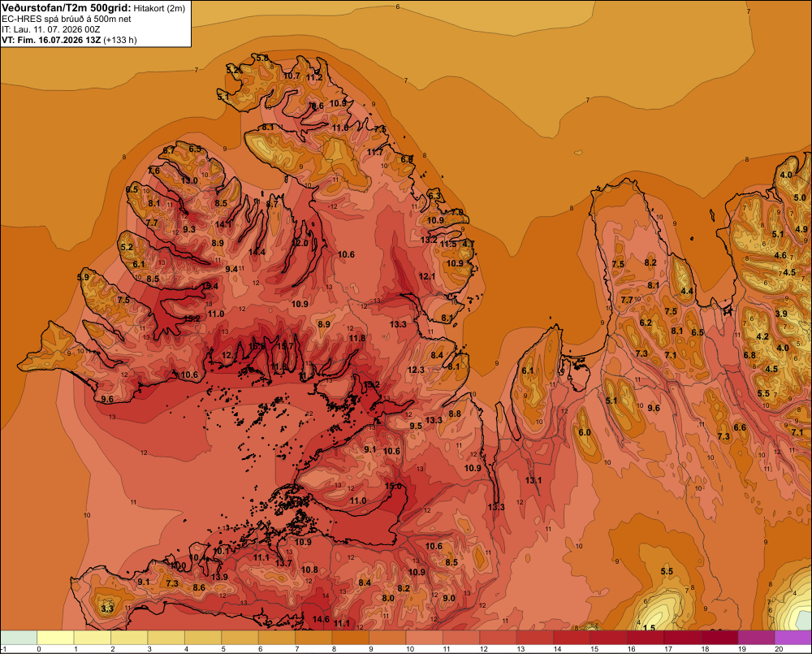This screenshot has height=654, width=812.
Task: Click the 'Hitakort (2m)' label
Action: tap(159, 8)
